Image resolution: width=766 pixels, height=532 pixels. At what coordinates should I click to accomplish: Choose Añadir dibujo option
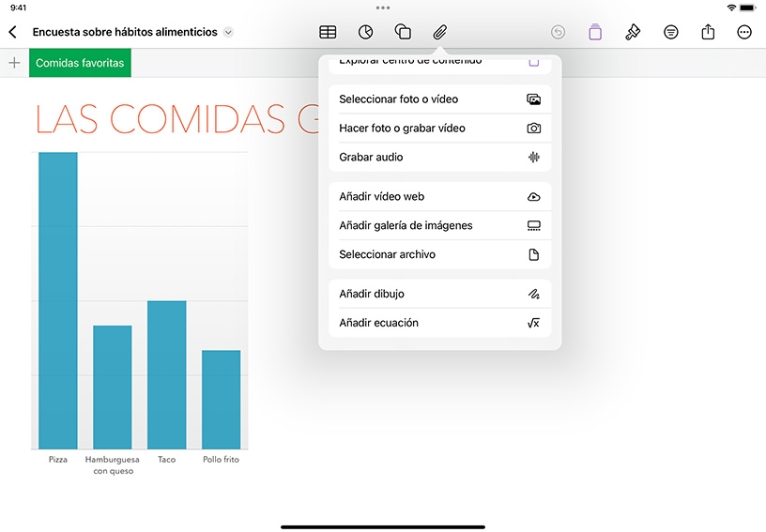(440, 294)
